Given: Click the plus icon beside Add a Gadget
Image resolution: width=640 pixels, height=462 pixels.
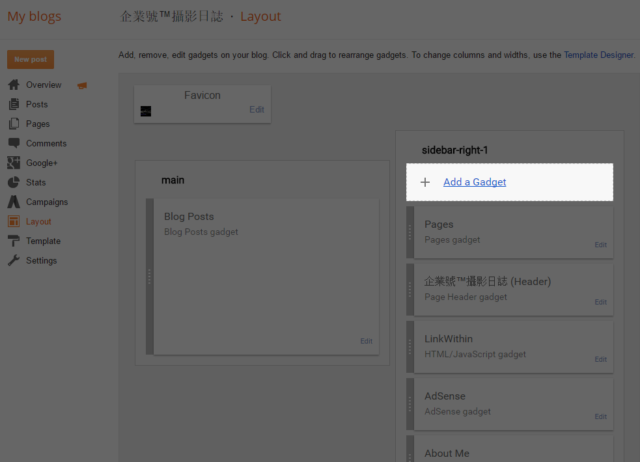Looking at the screenshot, I should [x=425, y=182].
